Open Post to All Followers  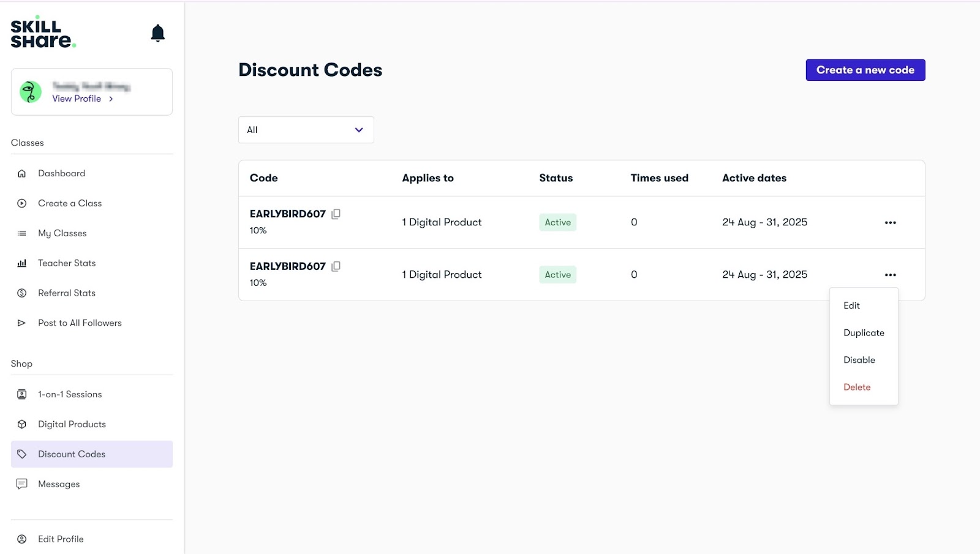(80, 323)
